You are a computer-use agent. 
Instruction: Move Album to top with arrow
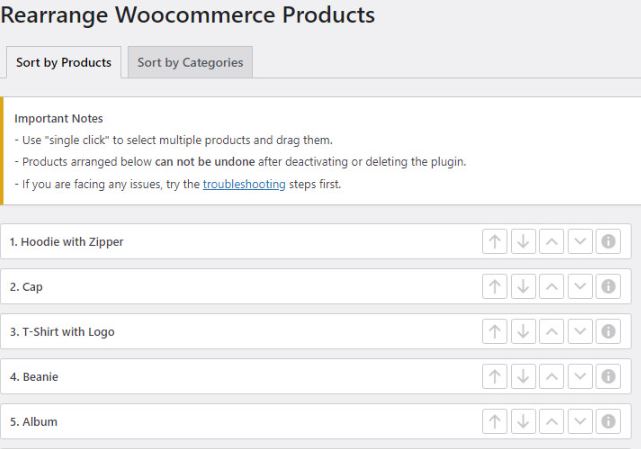[x=495, y=422]
